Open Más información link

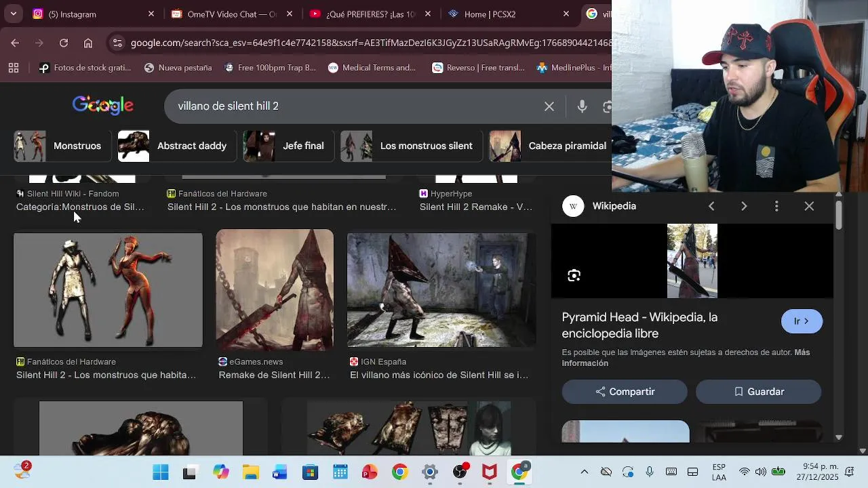[685, 358]
